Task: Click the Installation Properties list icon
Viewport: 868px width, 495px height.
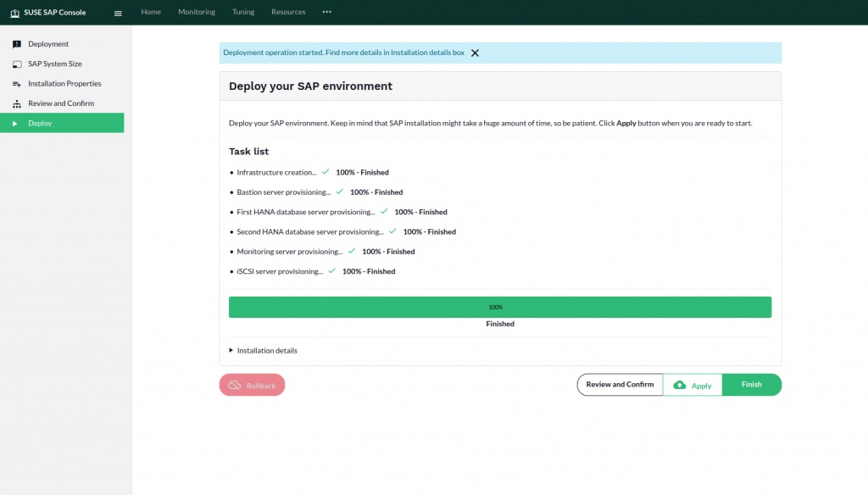Action: 17,84
